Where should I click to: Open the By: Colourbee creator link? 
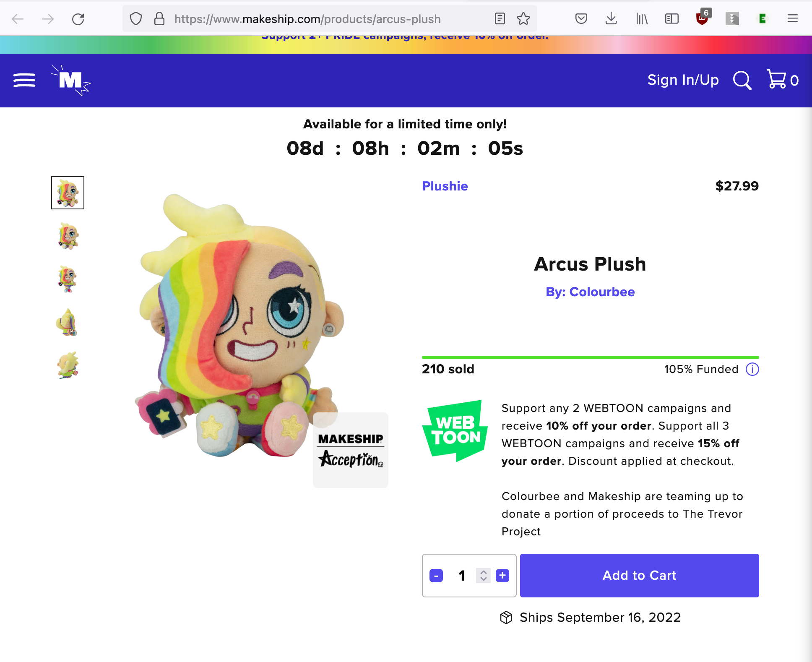coord(590,292)
